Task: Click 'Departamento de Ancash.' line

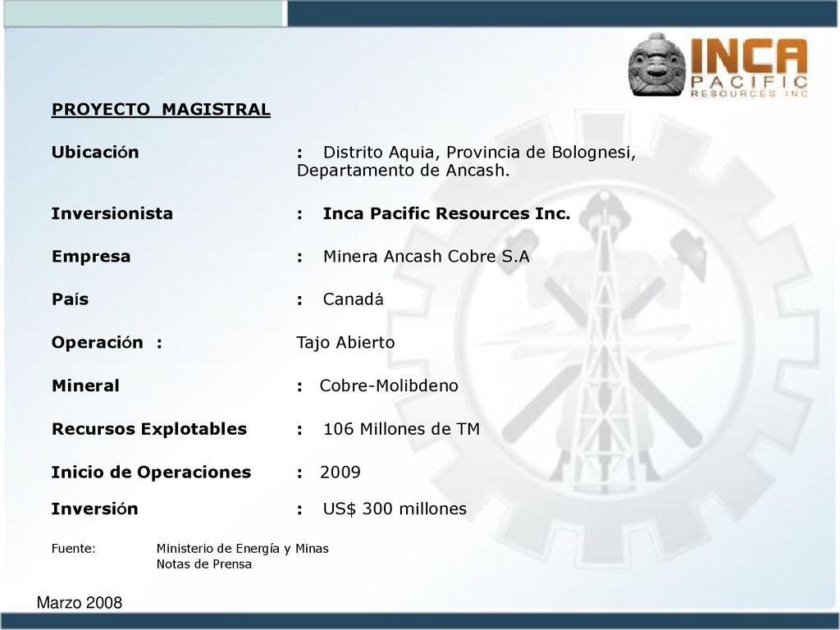Action: (x=403, y=171)
